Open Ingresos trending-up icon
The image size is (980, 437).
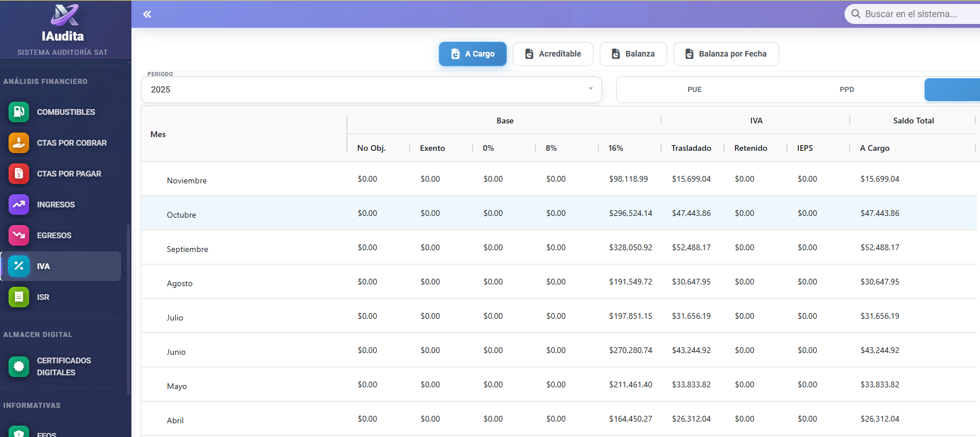pos(19,205)
